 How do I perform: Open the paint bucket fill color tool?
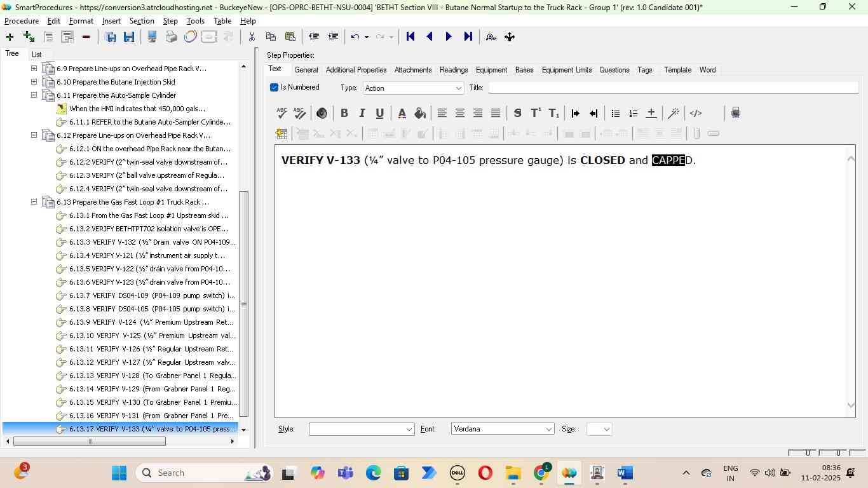tap(419, 113)
